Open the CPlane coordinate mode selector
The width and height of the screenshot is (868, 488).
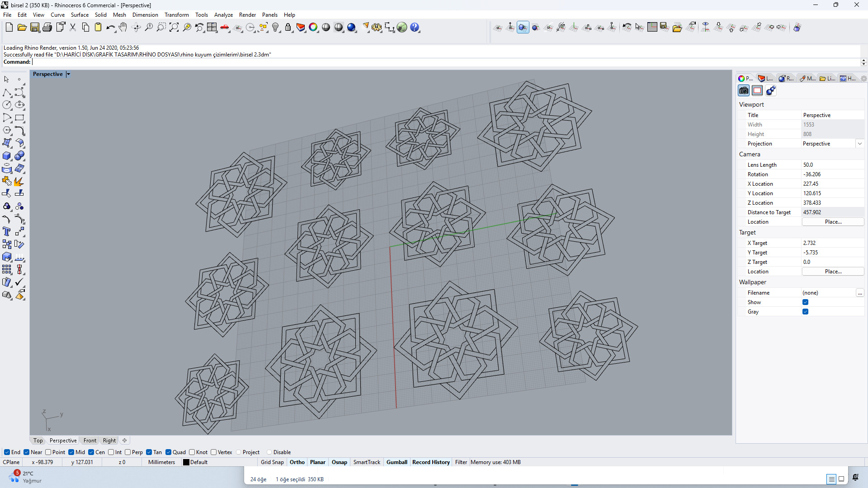(x=11, y=462)
